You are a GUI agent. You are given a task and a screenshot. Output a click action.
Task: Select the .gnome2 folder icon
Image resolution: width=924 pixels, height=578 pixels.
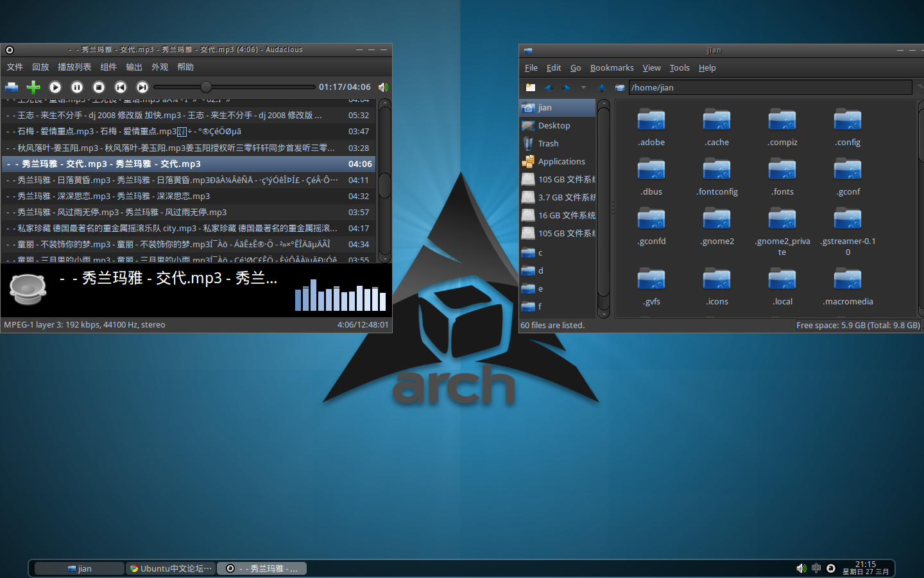[717, 219]
